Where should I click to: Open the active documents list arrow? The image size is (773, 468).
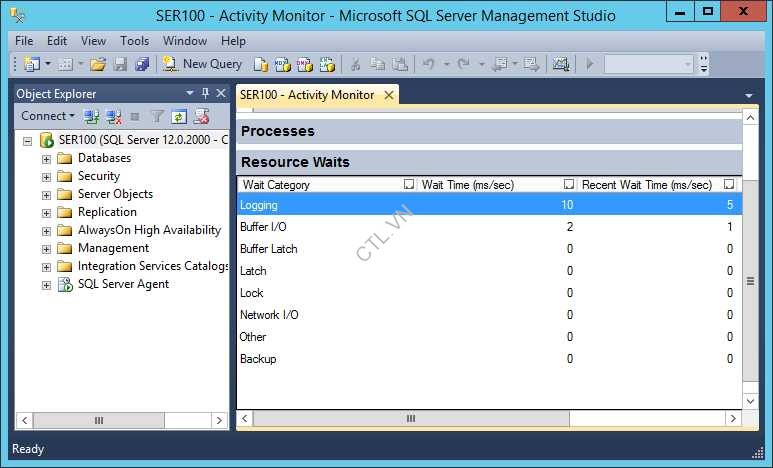click(749, 96)
